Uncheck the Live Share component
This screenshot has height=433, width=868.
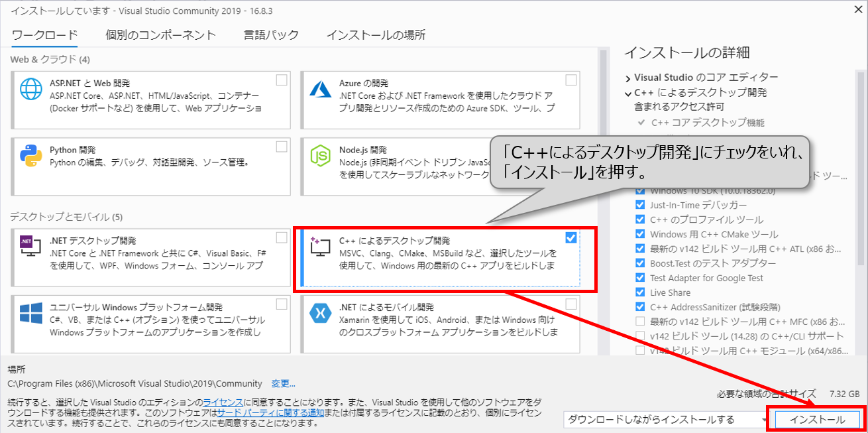[640, 292]
